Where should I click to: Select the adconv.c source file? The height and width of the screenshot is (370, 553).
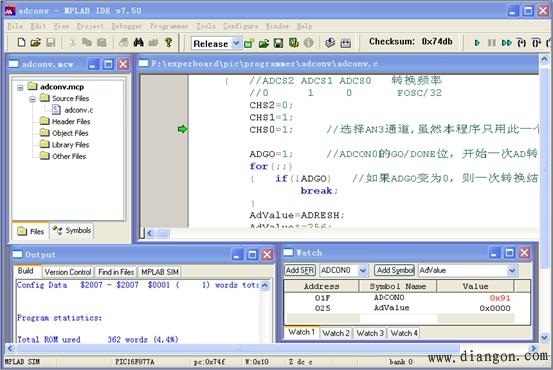coord(73,110)
